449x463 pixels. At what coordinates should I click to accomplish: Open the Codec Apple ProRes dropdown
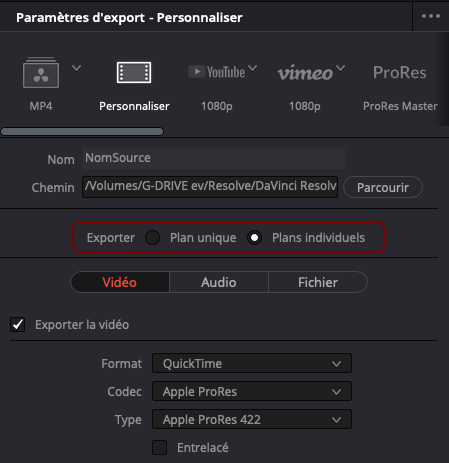[252, 391]
